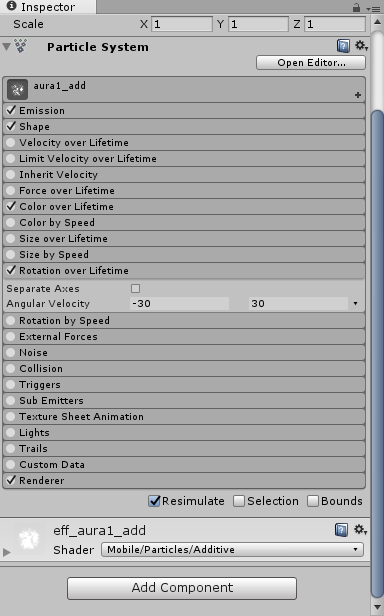Click the Scale X input field

182,24
